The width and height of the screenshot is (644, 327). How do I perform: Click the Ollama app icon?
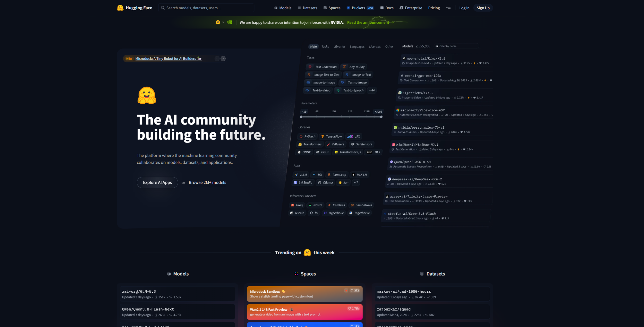(x=320, y=183)
